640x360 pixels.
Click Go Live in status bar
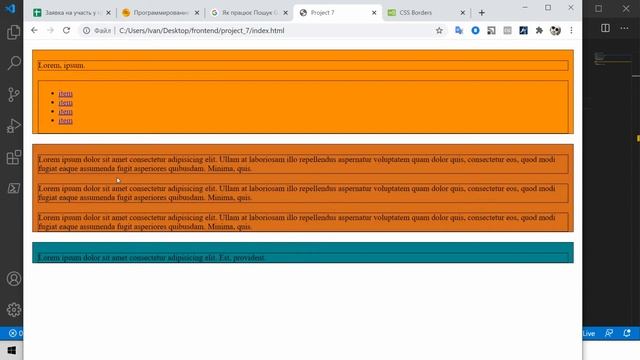tap(588, 333)
